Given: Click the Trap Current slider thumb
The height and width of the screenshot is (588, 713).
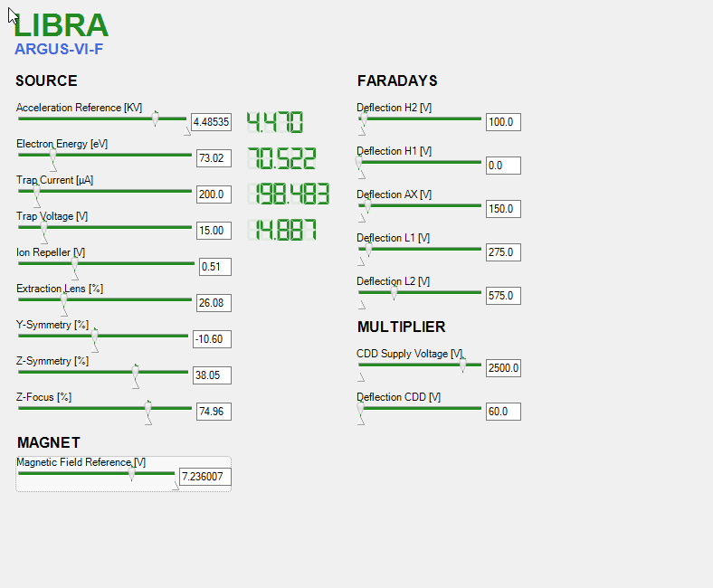Looking at the screenshot, I should point(37,192).
